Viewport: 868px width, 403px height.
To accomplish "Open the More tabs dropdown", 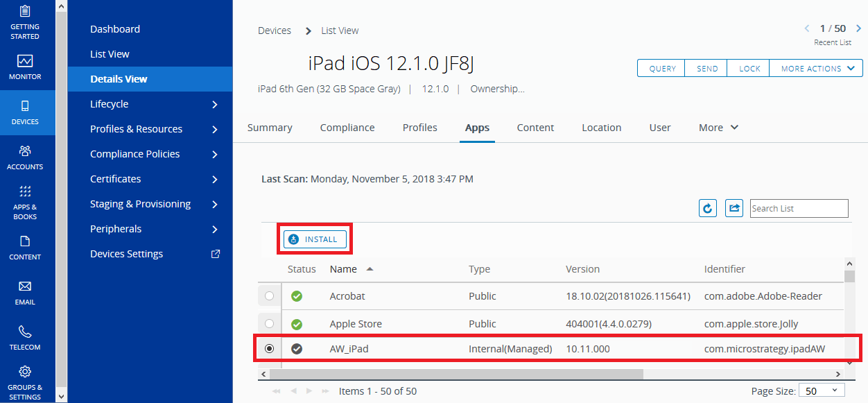I will [x=718, y=128].
